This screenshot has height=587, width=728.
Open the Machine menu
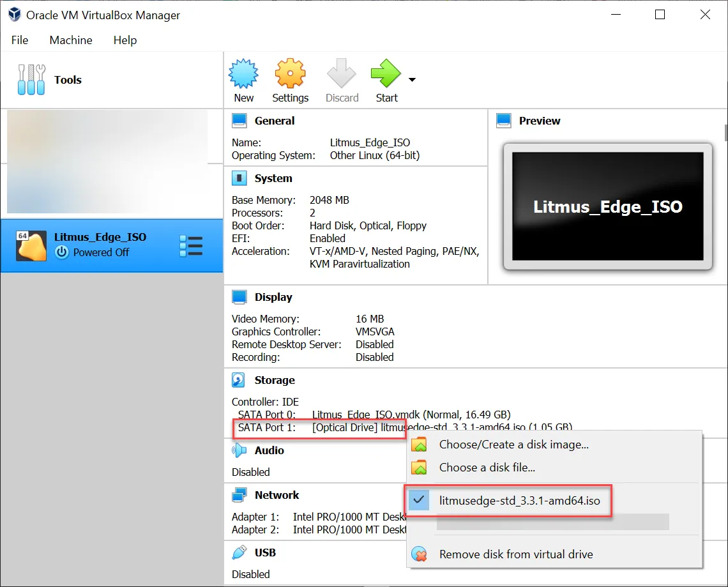(x=71, y=40)
